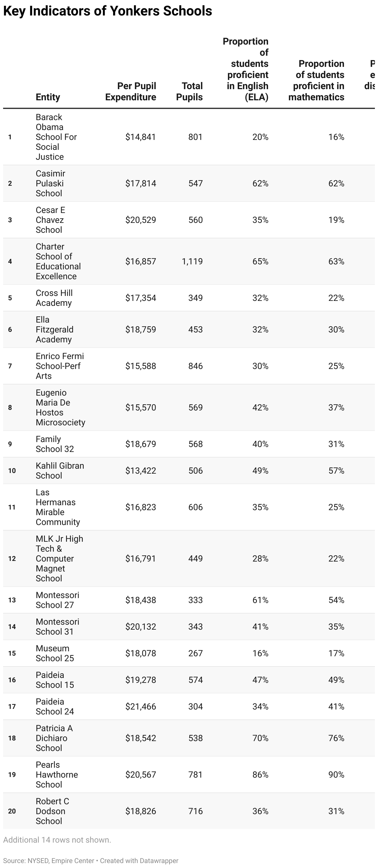The image size is (378, 868).
Task: Click the 1,119 total pupils value
Action: (192, 262)
